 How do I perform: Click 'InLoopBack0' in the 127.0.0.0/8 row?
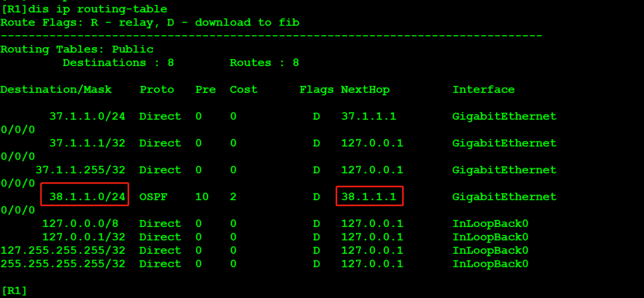point(490,223)
